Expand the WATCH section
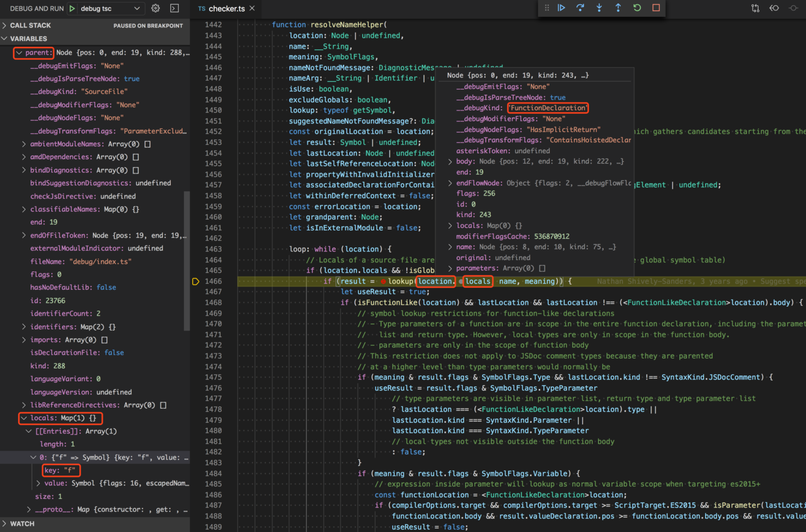Image resolution: width=806 pixels, height=532 pixels. 22,524
